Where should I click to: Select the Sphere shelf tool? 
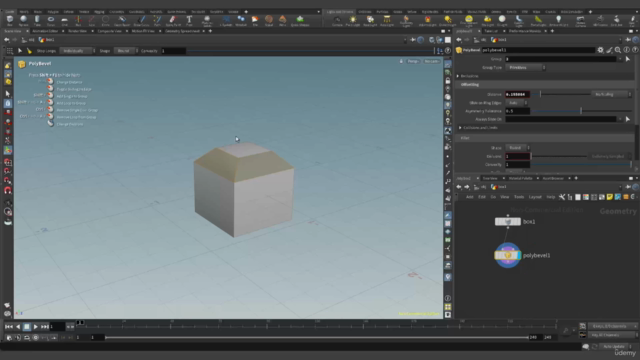pos(23,20)
